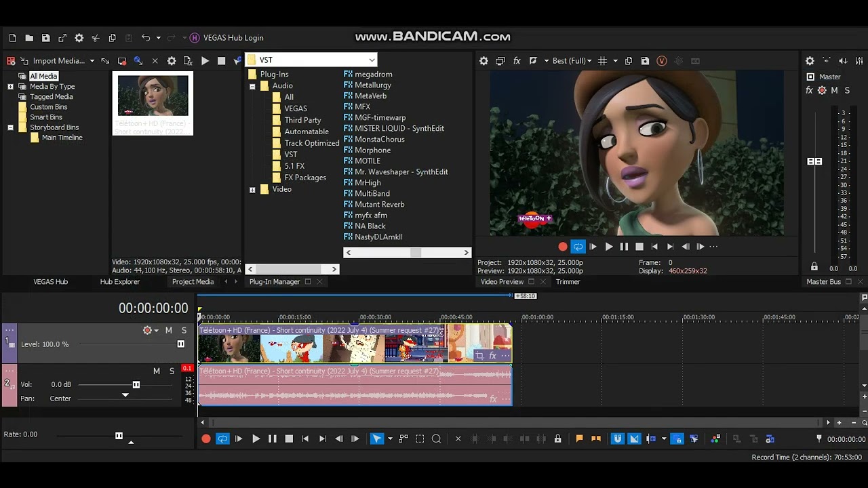Solo the Master Bus

click(x=847, y=90)
